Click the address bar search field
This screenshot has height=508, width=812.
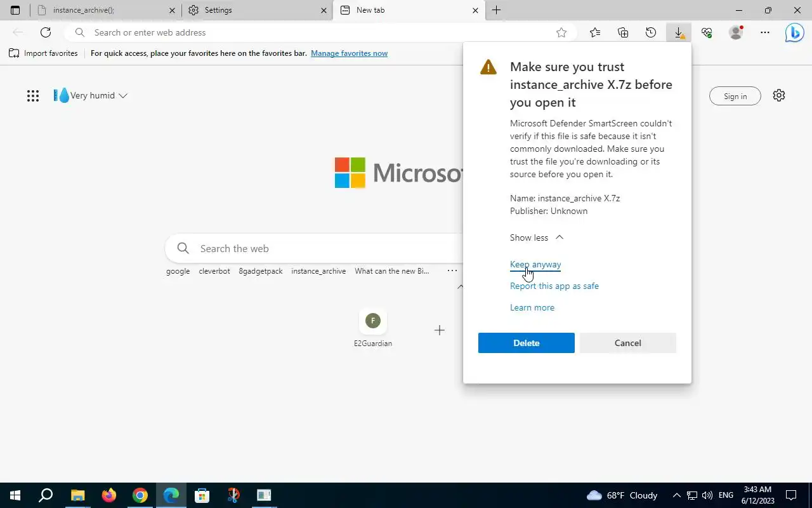pyautogui.click(x=320, y=32)
